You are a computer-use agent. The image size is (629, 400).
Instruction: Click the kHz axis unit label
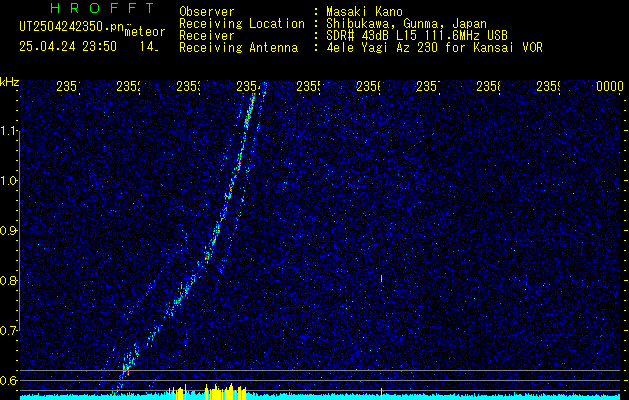point(10,82)
